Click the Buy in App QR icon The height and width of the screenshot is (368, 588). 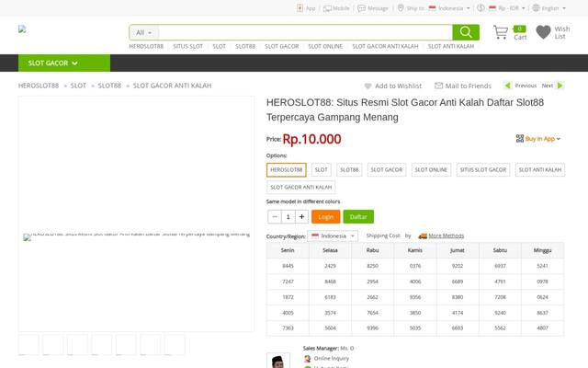point(520,139)
